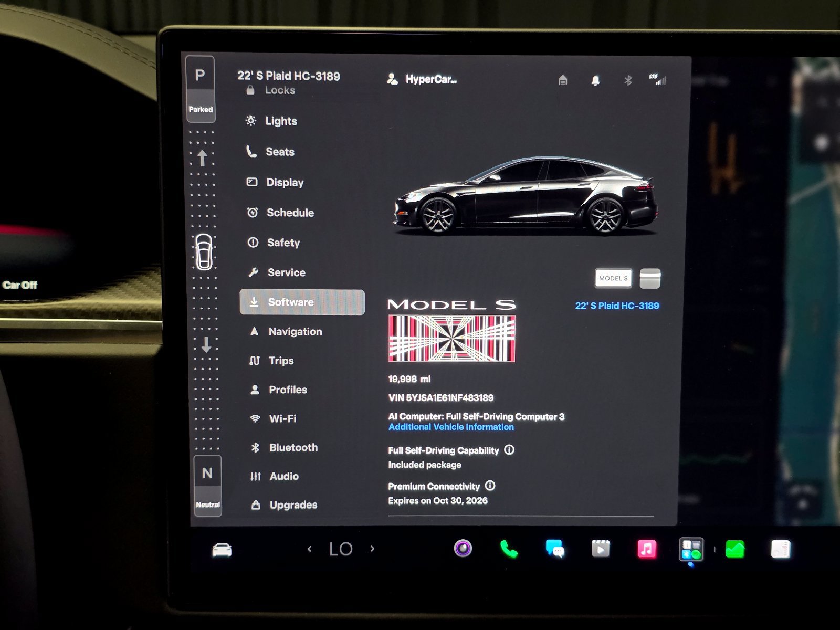Open the Navigation settings menu
Viewport: 840px width, 630px height.
(x=286, y=332)
